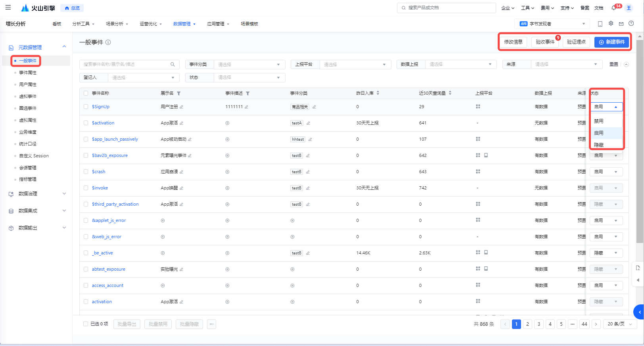644x346 pixels.
Task: Open the user avatar 王
Action: 629,8
